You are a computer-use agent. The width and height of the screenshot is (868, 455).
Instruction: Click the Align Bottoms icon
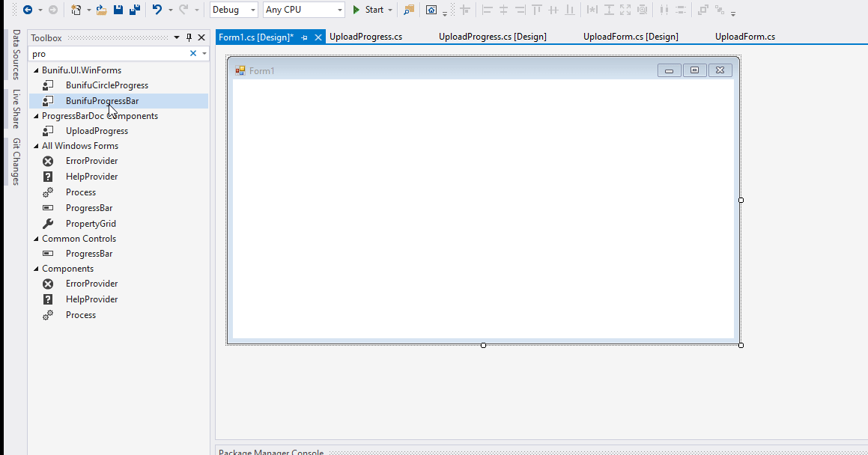(x=570, y=10)
